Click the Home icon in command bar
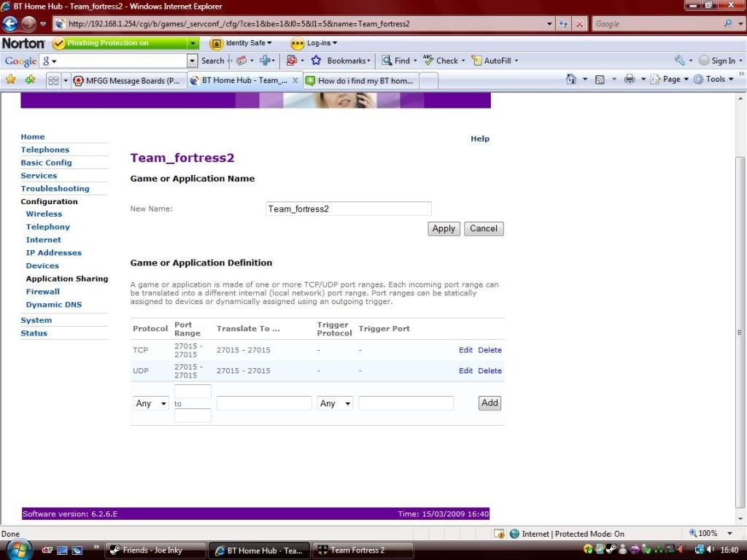Screen dimensions: 747x560 pyautogui.click(x=572, y=79)
